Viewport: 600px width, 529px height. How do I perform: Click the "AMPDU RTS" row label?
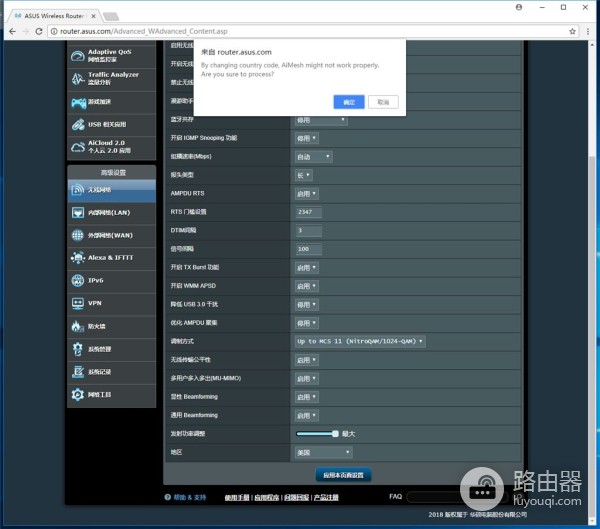(x=187, y=193)
